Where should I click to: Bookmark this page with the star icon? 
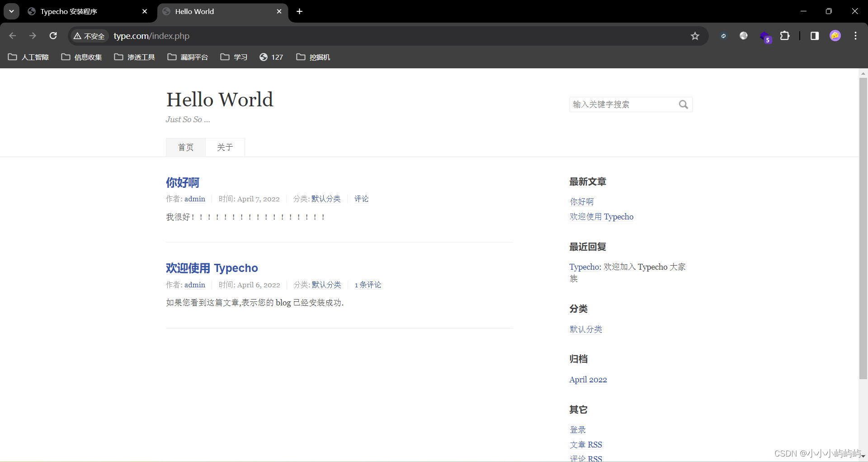[x=695, y=36]
